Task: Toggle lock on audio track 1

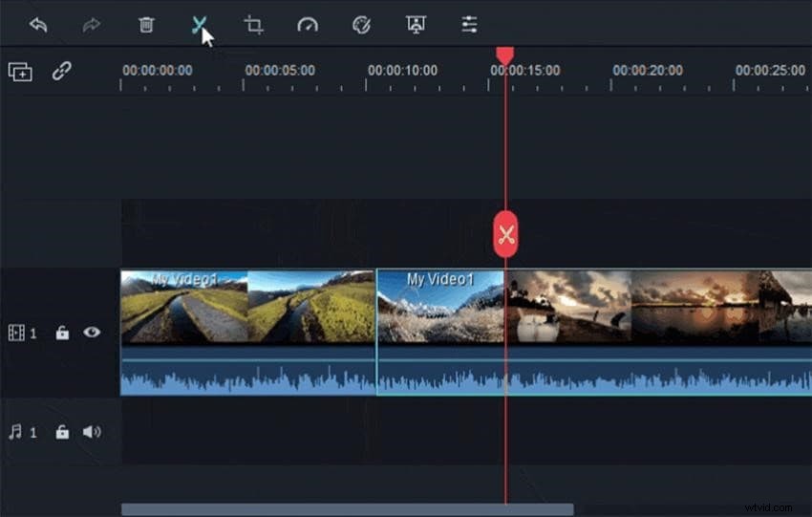Action: click(62, 432)
